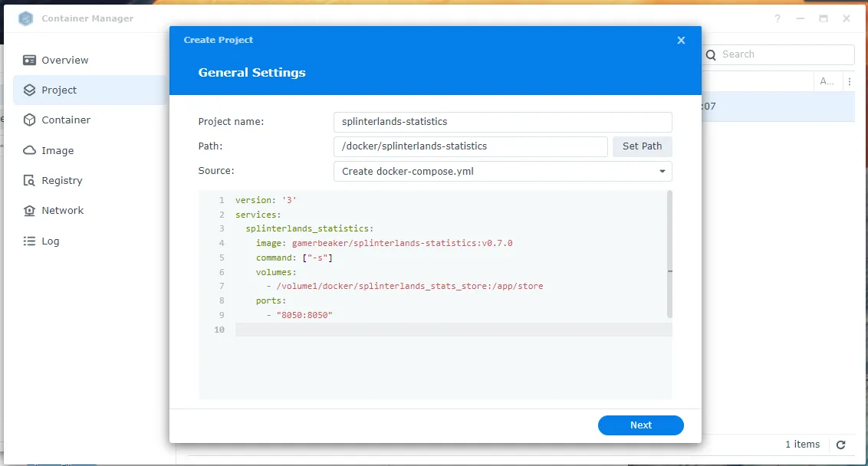Close the Container Manager window

click(847, 18)
